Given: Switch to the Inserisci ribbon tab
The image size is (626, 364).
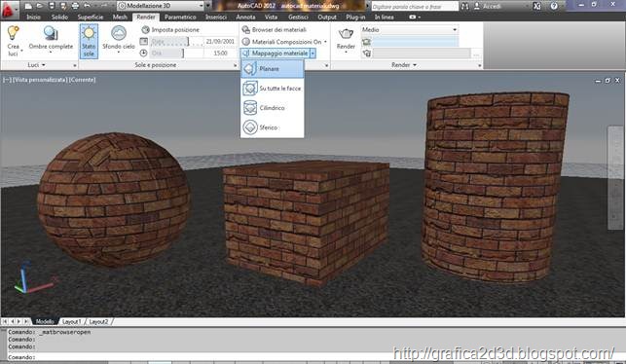Looking at the screenshot, I should coord(216,18).
